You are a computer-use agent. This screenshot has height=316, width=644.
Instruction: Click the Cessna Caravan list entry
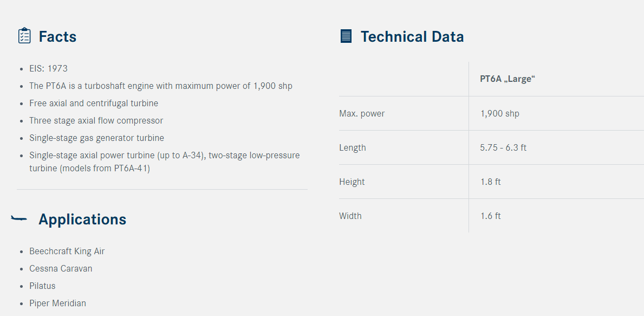coord(61,268)
